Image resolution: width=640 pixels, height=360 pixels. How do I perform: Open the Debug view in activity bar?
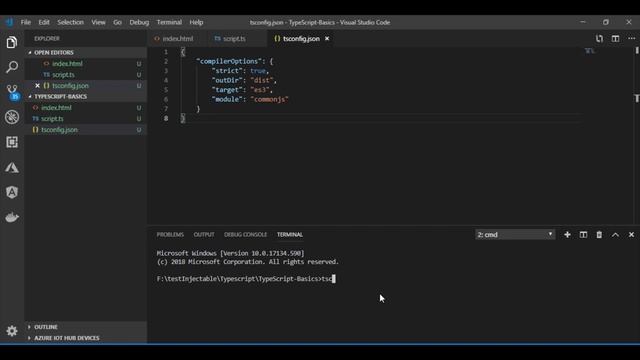coord(12,117)
